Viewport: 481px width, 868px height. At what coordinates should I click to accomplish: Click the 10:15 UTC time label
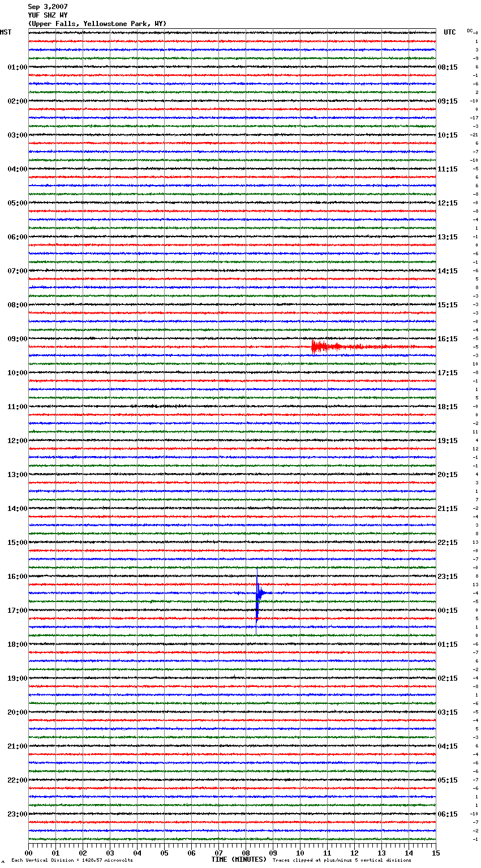pos(448,135)
